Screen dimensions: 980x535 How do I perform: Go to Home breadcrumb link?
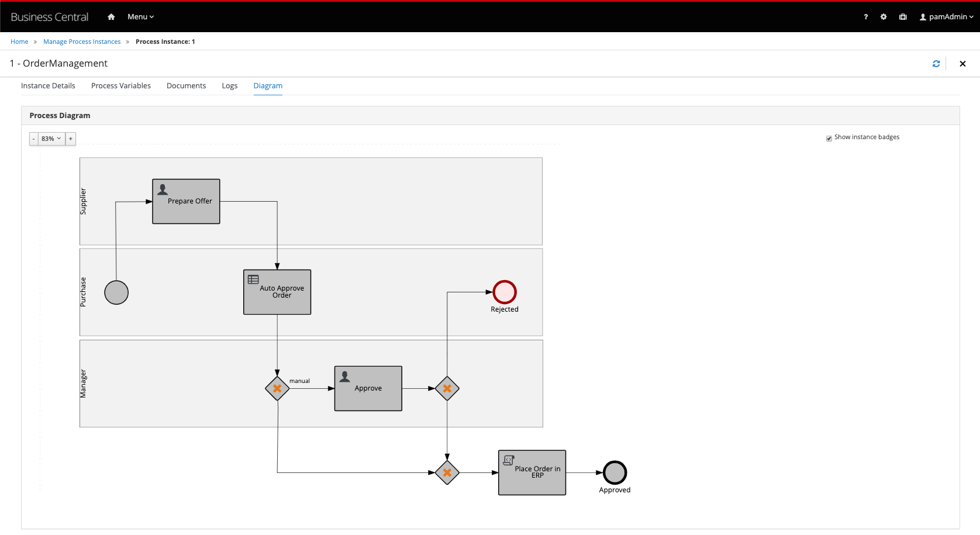point(19,42)
